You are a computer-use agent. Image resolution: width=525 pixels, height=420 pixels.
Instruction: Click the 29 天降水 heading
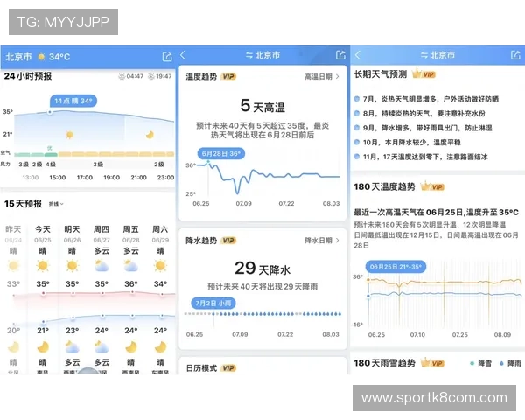(262, 269)
